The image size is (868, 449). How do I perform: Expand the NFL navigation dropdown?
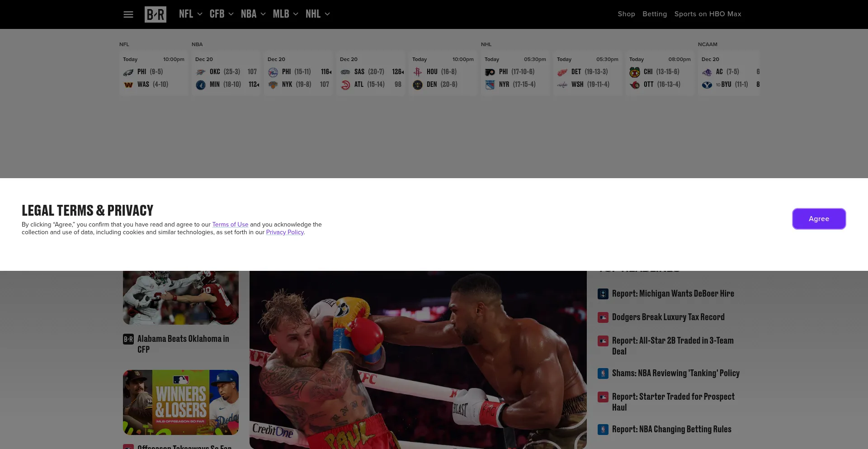[x=190, y=14]
